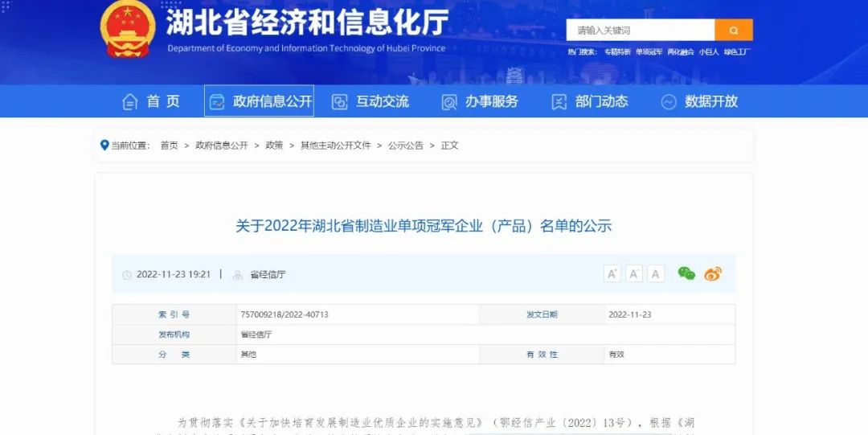Click the orange search magnifier button
This screenshot has width=868, height=435.
734,31
